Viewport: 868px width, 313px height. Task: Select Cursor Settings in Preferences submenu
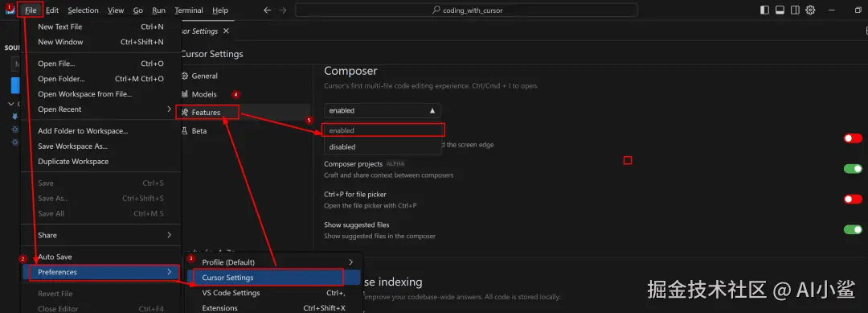point(273,278)
